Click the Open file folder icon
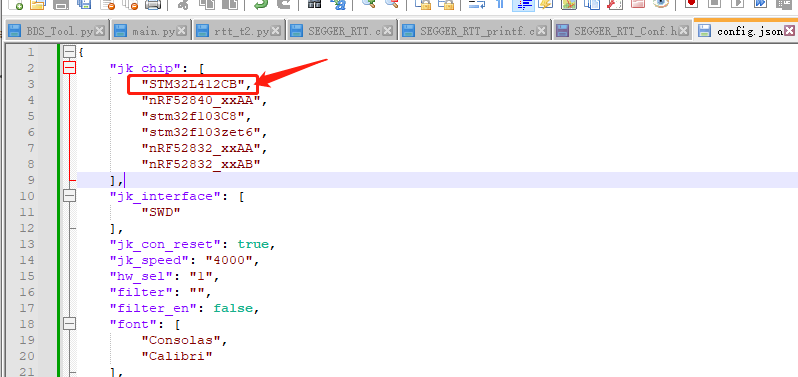The width and height of the screenshot is (798, 377). coord(37,4)
